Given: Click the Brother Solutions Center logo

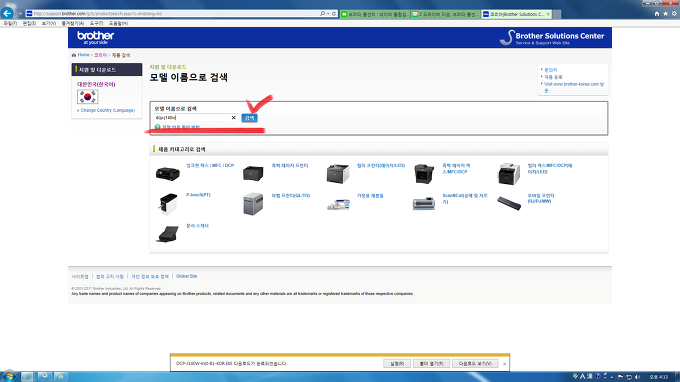Looking at the screenshot, I should coord(552,38).
